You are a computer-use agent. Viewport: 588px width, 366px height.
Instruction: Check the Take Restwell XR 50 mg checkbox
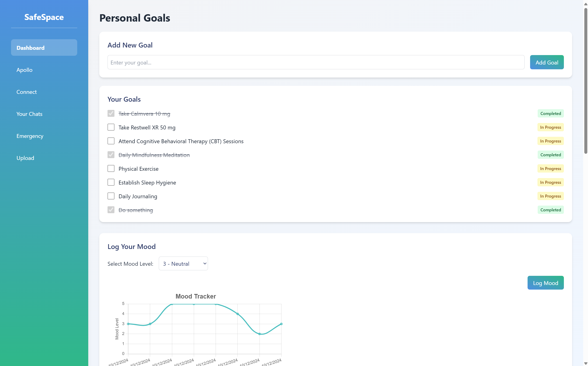111,127
